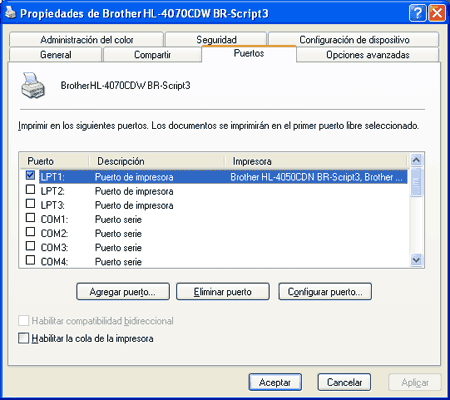Open Configuración de dispositivo tab
Viewport: 450px width, 400px height.
point(354,40)
